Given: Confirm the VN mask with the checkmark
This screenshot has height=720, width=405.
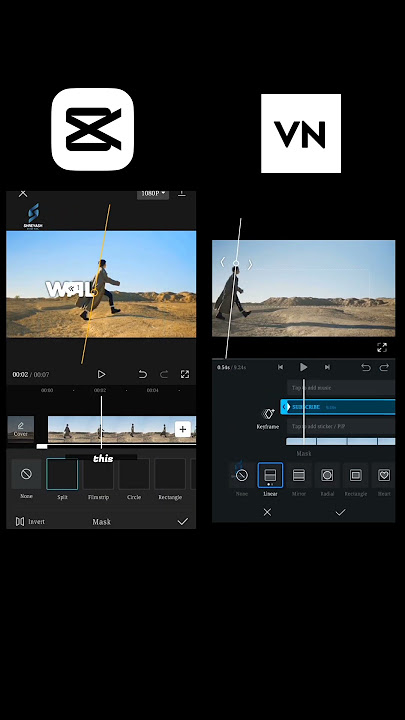Looking at the screenshot, I should click(340, 512).
